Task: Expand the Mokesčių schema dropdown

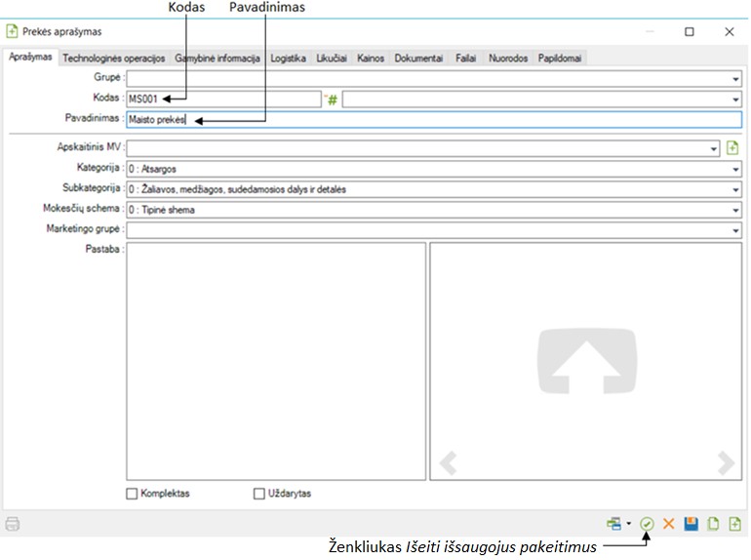Action: pyautogui.click(x=736, y=210)
